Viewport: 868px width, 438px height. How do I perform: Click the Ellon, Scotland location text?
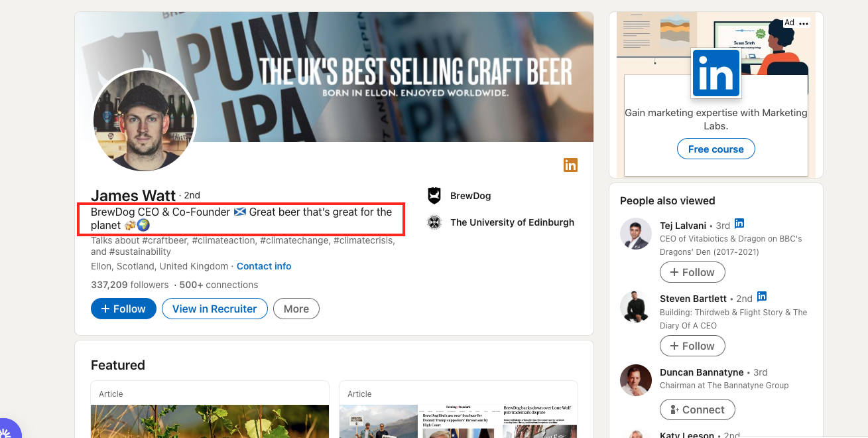pyautogui.click(x=159, y=266)
